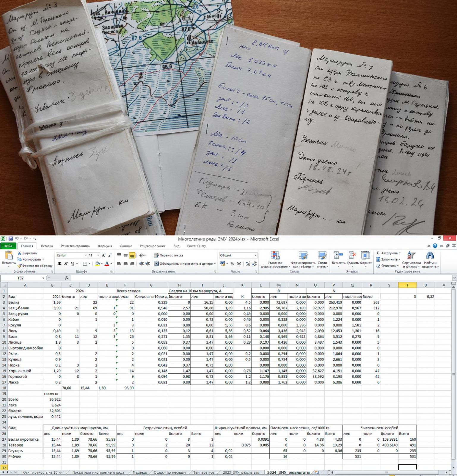457x476 pixels.
Task: Open the Файл (File) tab
Action: tap(8, 246)
